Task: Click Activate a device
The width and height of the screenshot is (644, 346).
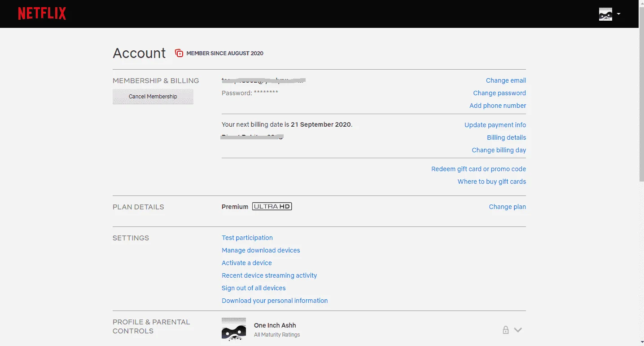Action: click(247, 263)
